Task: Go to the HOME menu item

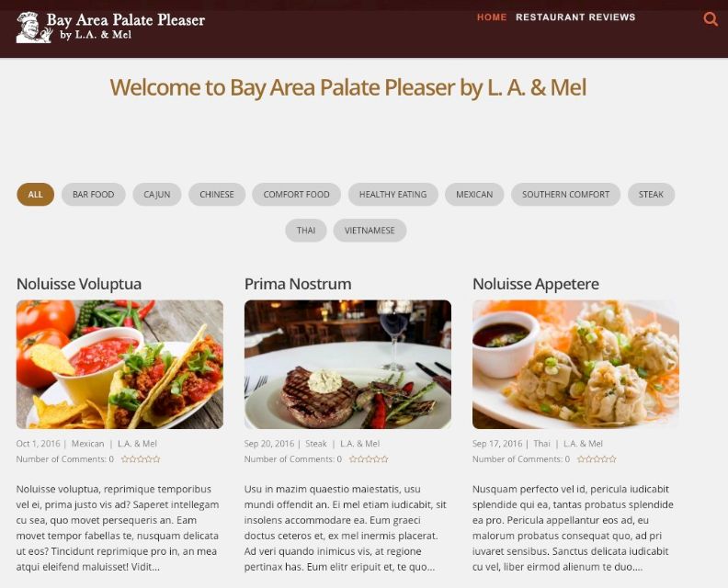Action: 492,17
